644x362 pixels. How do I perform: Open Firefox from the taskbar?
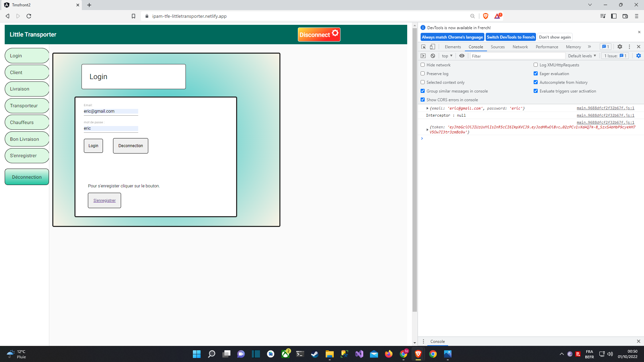tap(389, 354)
